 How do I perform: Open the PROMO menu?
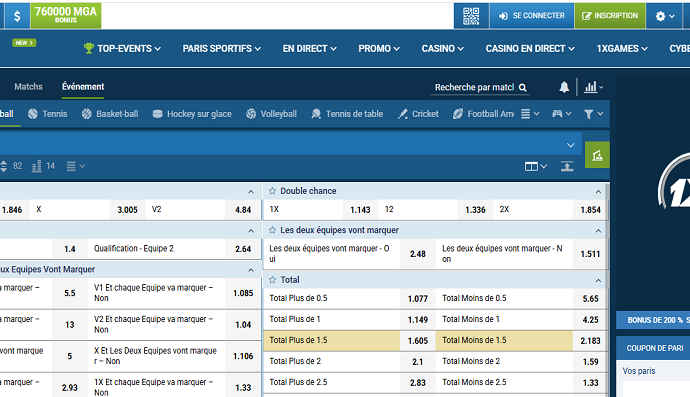click(378, 48)
